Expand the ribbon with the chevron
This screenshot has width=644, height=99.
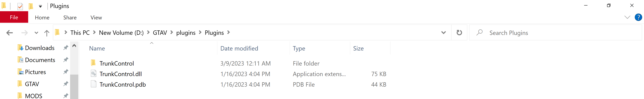(x=627, y=17)
